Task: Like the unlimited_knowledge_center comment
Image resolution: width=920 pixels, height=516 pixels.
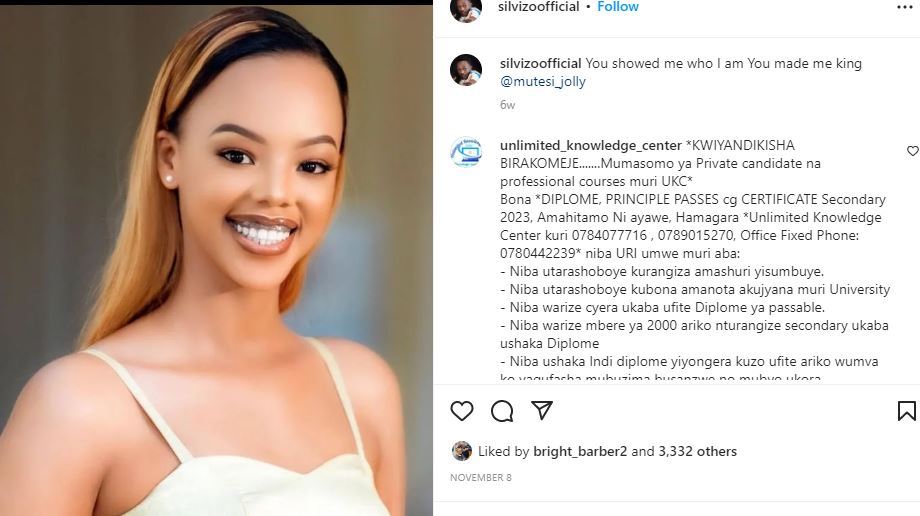Action: 911,151
